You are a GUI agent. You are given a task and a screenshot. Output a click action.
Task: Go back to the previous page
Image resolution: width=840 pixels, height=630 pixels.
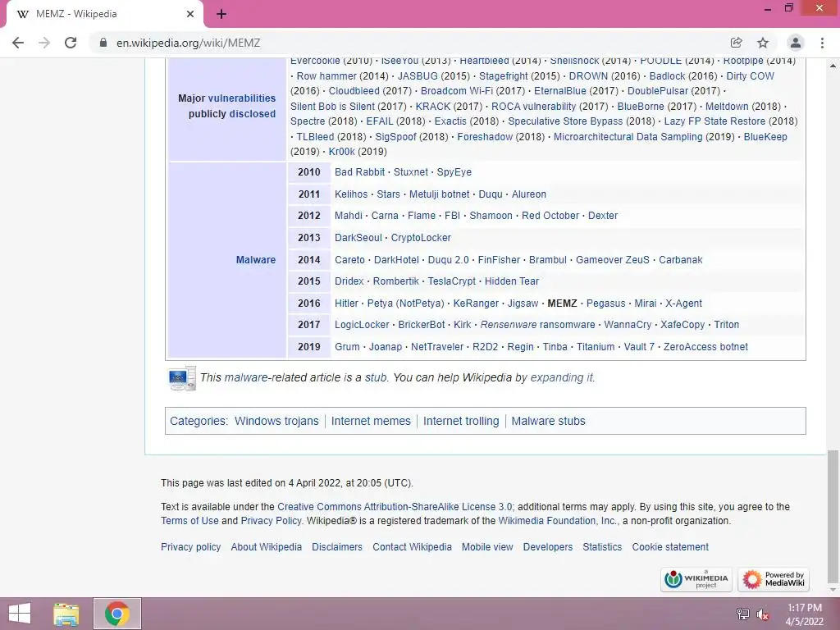click(x=18, y=43)
